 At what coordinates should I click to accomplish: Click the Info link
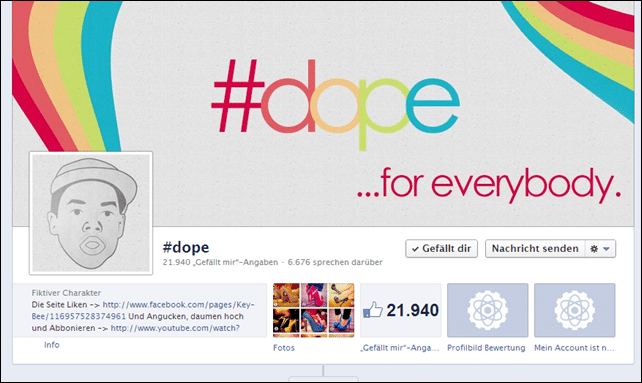pos(52,345)
